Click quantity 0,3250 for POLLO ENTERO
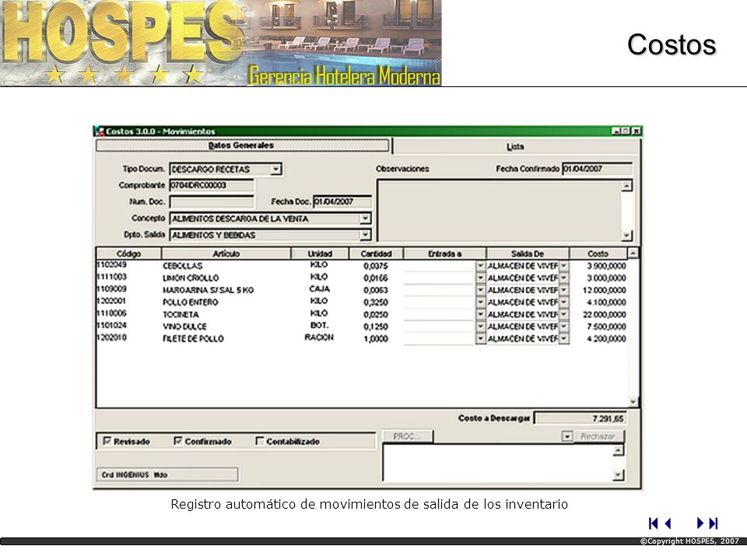Viewport: 747px width, 560px height. 376,303
